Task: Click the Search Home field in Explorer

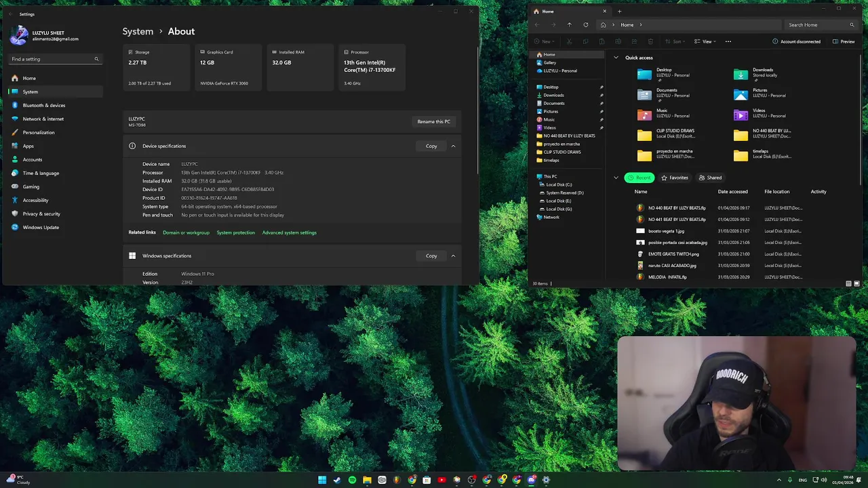Action: (x=821, y=24)
